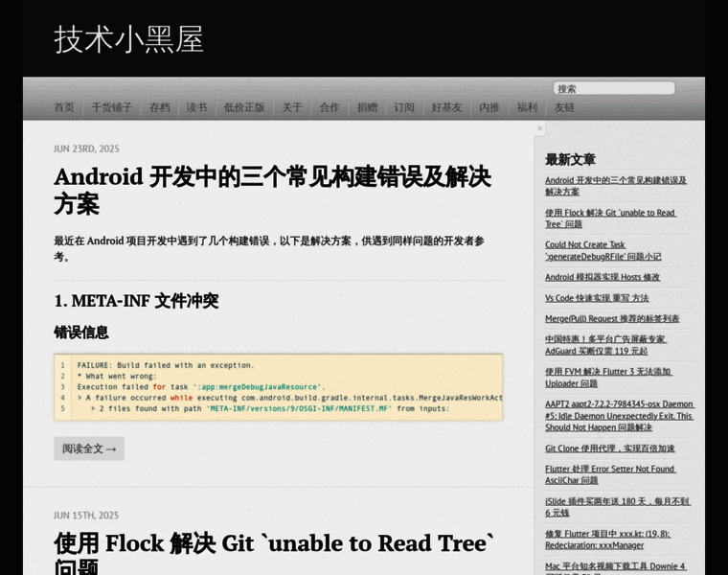Screen dimensions: 728x575
Task: Open the 首页 navigation item
Action: (64, 107)
